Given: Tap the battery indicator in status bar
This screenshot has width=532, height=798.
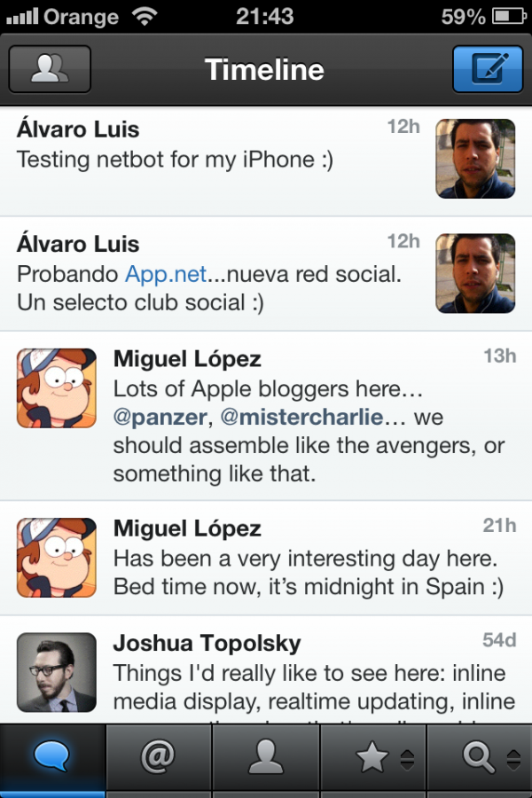Looking at the screenshot, I should tap(508, 16).
